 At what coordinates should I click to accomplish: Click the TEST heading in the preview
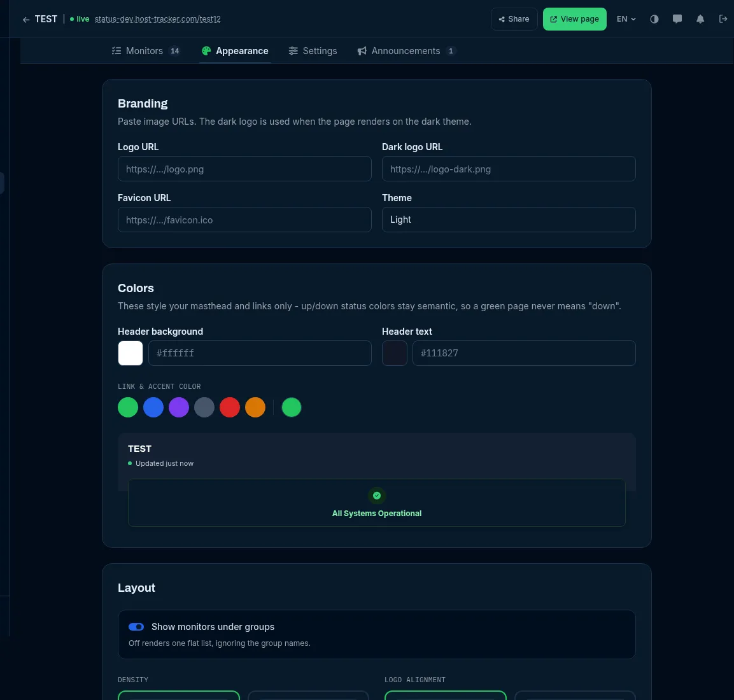click(x=139, y=449)
